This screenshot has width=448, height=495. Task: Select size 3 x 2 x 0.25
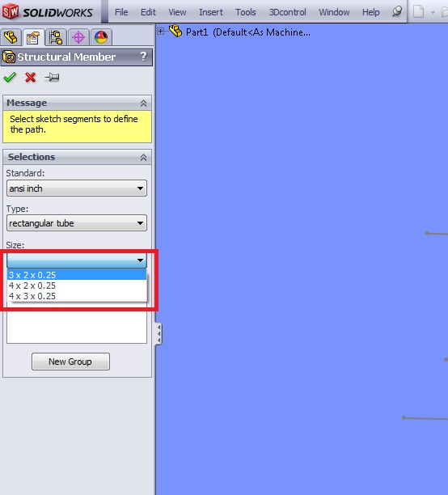tap(77, 275)
